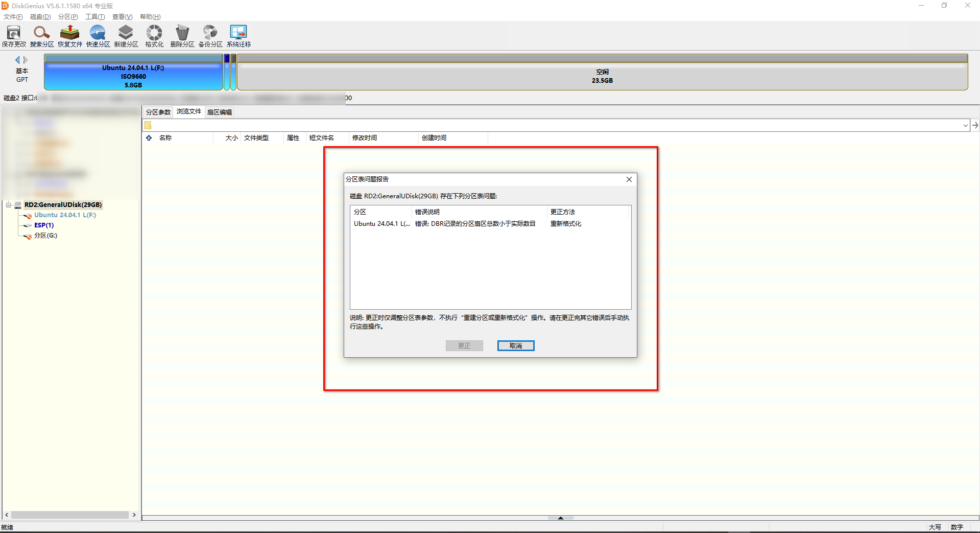Open the 磁盘(D) menu
Image resolution: width=980 pixels, height=533 pixels.
41,17
